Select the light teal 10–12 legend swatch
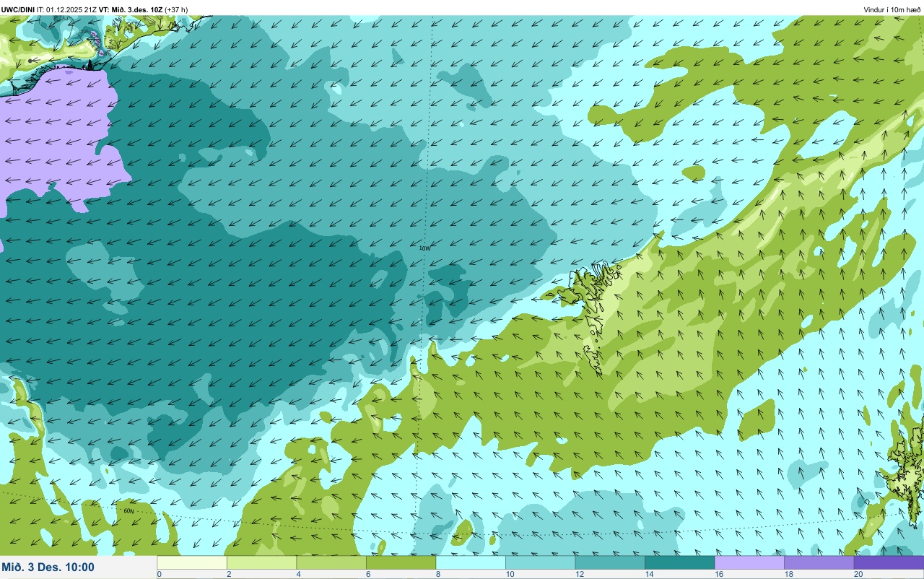This screenshot has height=579, width=924. pos(540,562)
